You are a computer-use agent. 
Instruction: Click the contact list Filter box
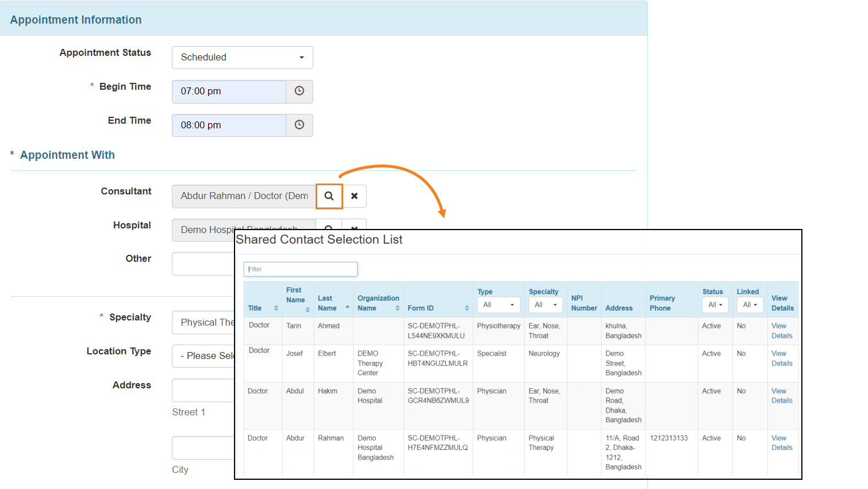tap(301, 269)
